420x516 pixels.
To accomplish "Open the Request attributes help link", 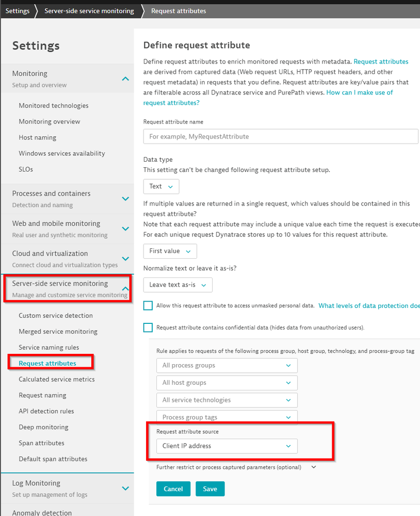I will 381,61.
